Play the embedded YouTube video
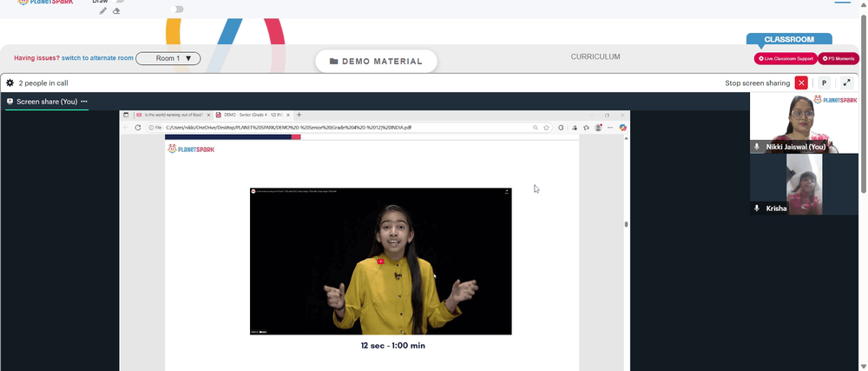This screenshot has height=371, width=868. (380, 262)
